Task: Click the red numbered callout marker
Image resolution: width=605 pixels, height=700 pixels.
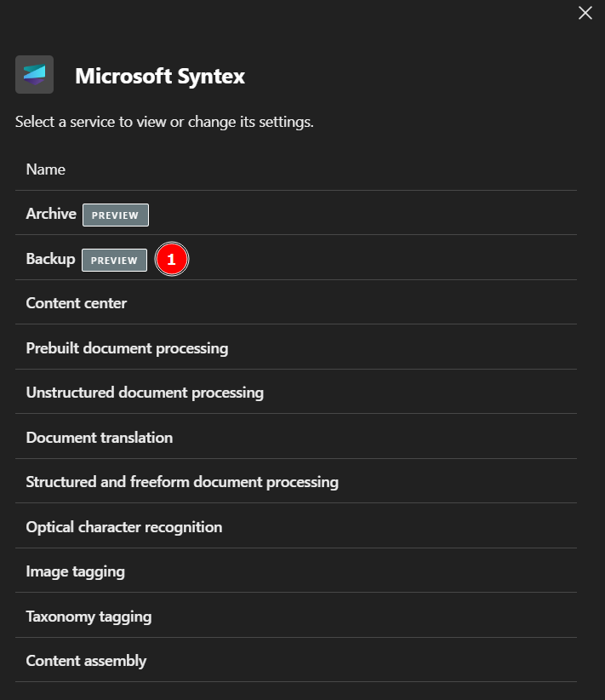Action: (x=171, y=260)
